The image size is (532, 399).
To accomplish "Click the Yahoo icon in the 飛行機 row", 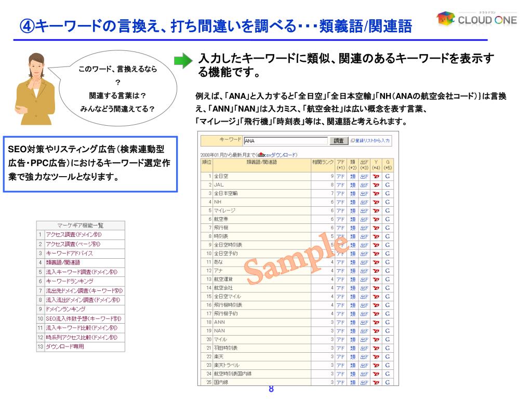I will coord(376,228).
